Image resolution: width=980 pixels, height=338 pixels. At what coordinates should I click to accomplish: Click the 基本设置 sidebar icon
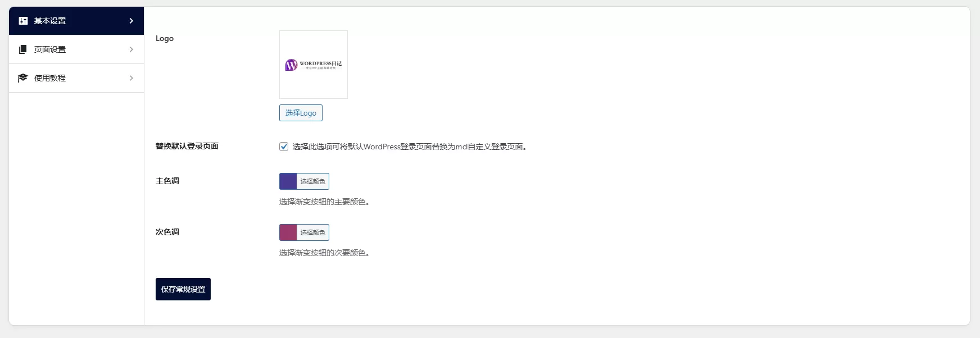pos(23,21)
